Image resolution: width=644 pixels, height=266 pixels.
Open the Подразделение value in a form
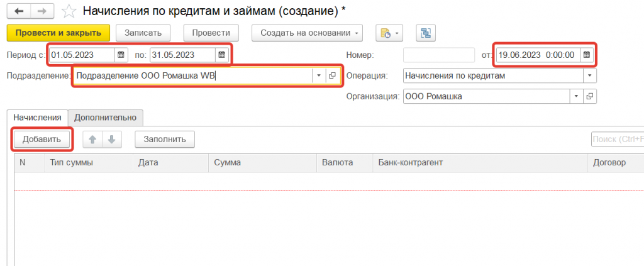333,75
